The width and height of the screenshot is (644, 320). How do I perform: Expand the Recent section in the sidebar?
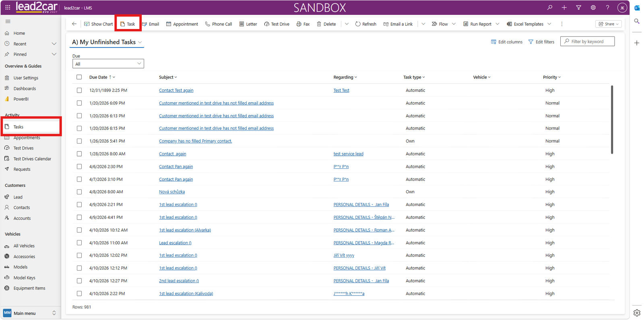coord(54,44)
